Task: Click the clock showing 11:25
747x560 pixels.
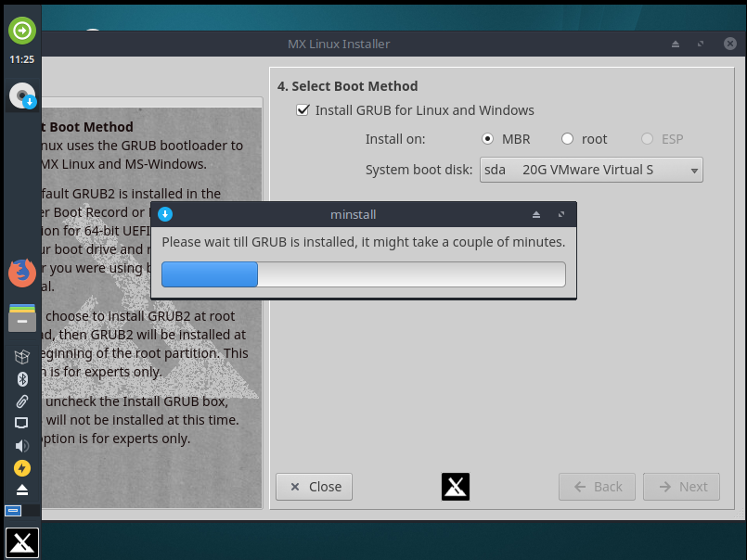Action: (22, 59)
